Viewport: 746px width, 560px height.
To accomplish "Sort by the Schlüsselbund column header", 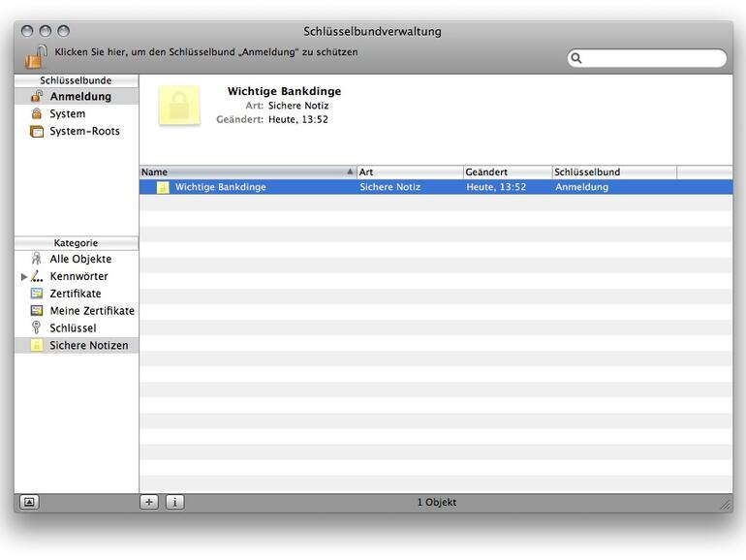I will (613, 172).
